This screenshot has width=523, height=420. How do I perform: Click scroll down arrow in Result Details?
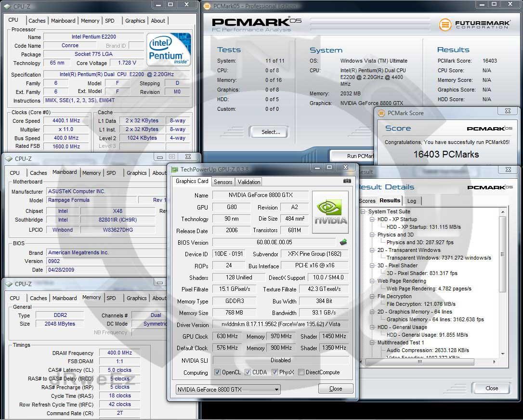[x=503, y=354]
